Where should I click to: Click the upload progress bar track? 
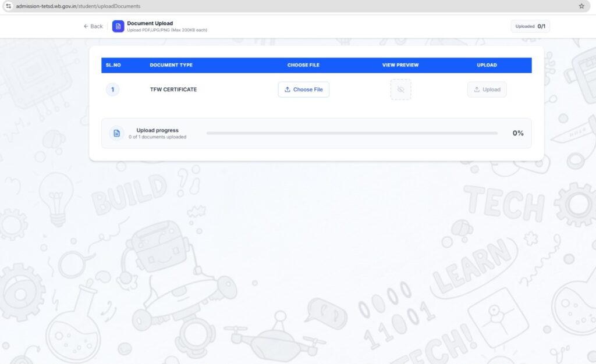pyautogui.click(x=352, y=133)
